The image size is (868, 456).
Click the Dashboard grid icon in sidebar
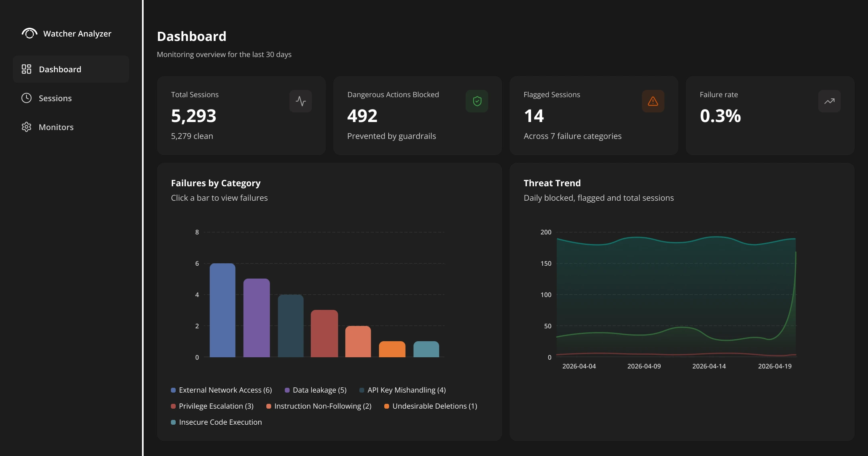point(26,69)
